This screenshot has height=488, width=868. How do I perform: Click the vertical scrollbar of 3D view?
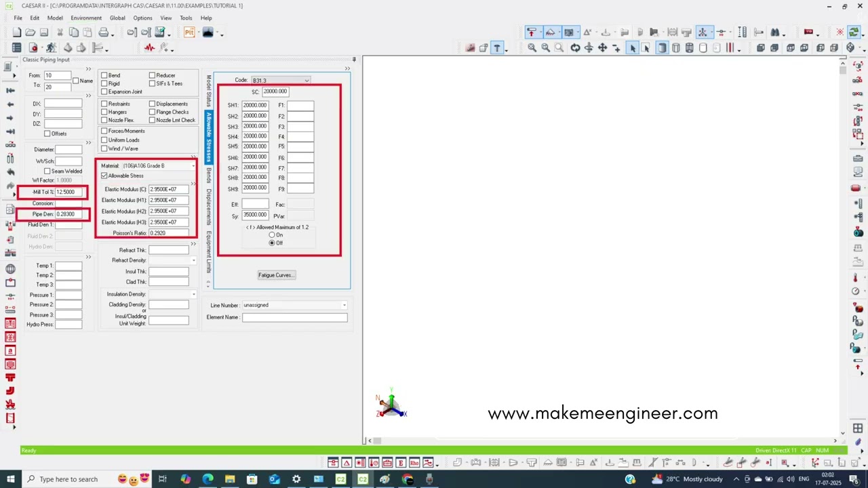click(x=843, y=247)
